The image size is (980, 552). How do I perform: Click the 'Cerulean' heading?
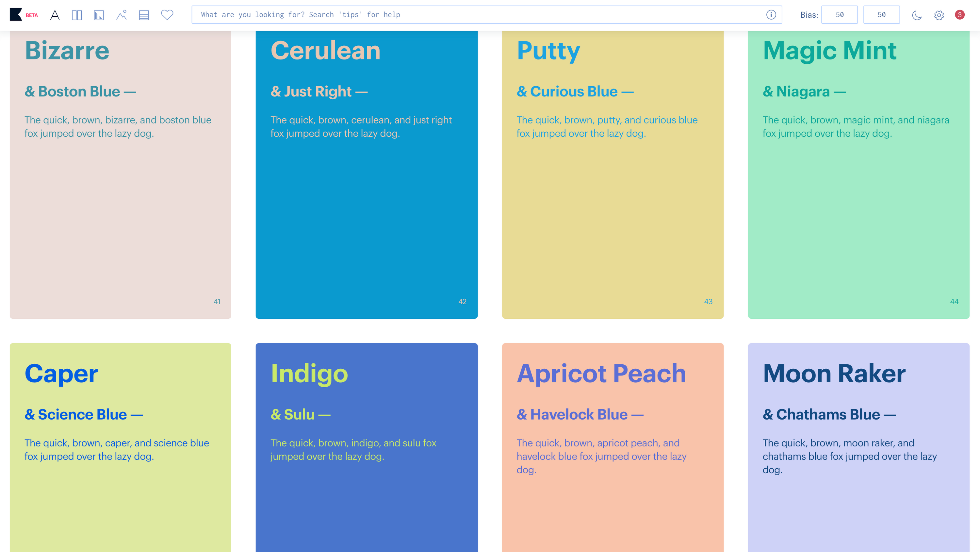325,50
